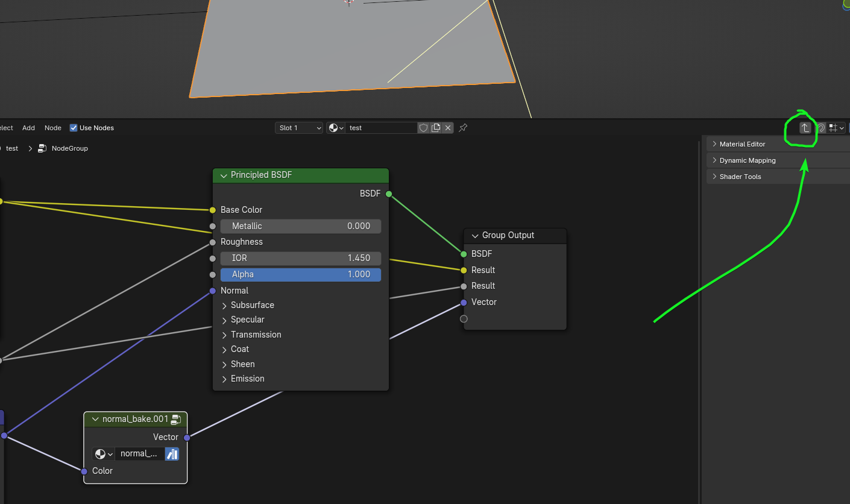Click the user count icon beside normal_ field
This screenshot has width=850, height=504.
click(172, 454)
